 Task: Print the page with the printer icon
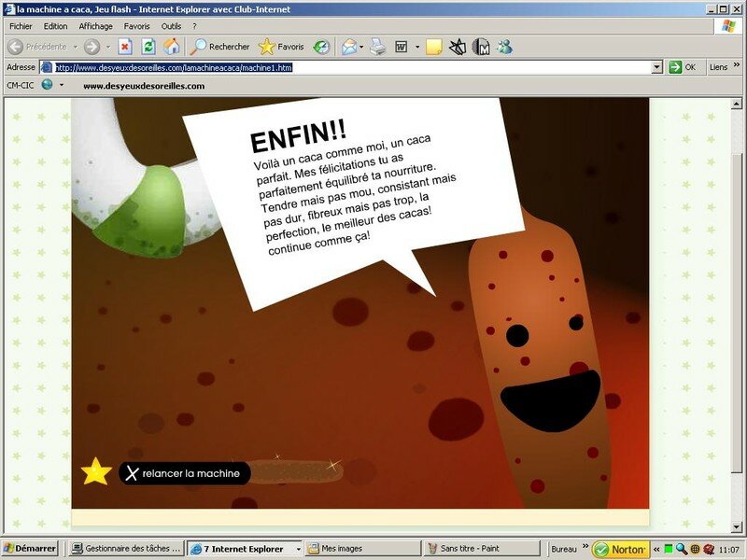[378, 47]
